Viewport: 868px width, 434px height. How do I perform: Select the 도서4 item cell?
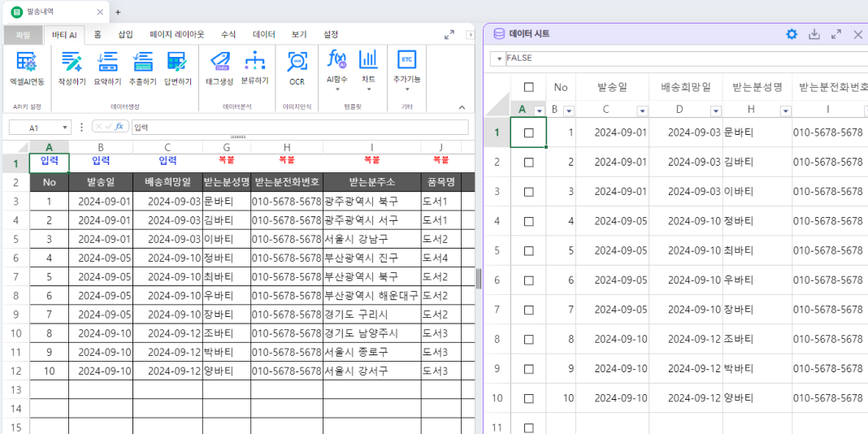pyautogui.click(x=441, y=258)
